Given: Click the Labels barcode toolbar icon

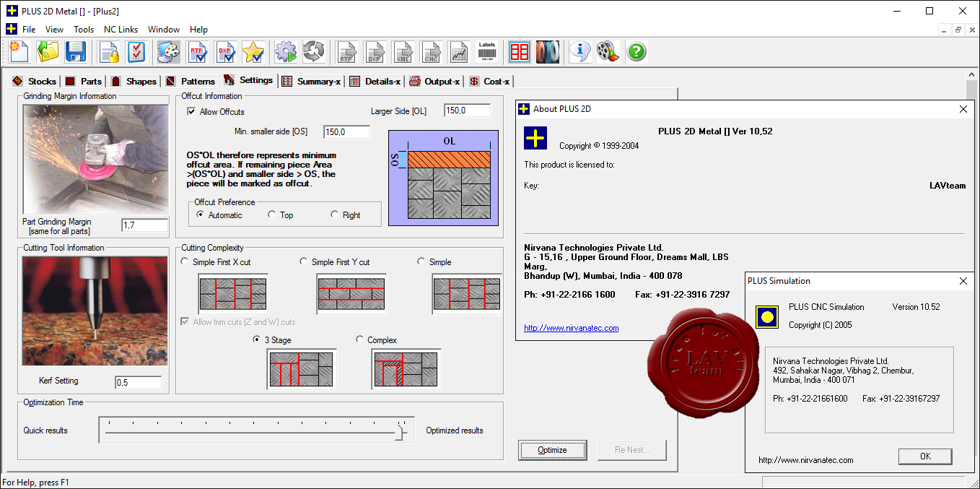Looking at the screenshot, I should click(x=487, y=51).
